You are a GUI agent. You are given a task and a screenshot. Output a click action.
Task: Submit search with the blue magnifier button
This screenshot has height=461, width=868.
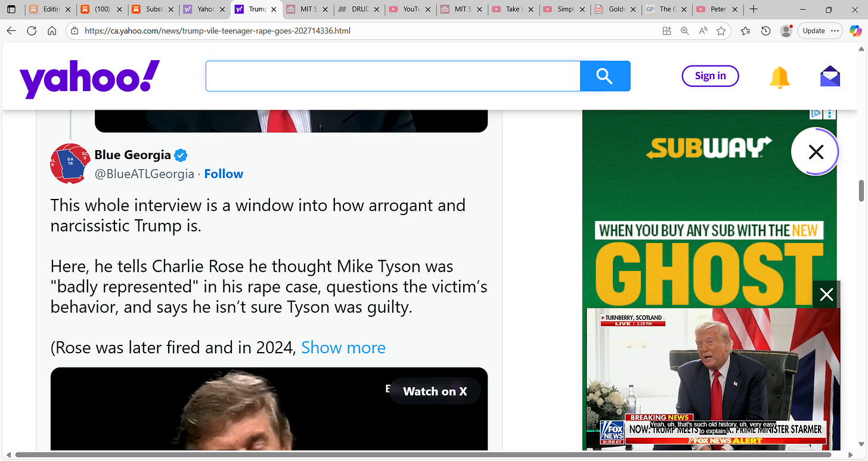point(605,76)
